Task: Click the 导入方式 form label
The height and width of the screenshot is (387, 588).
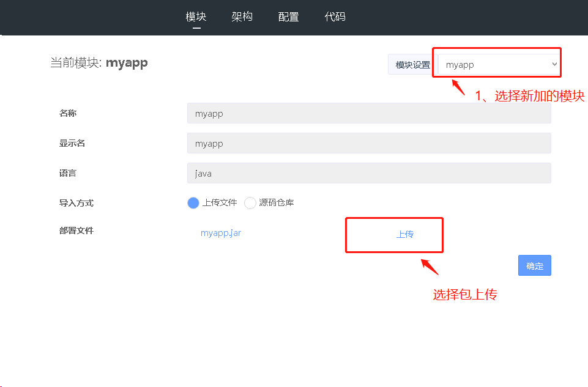Action: (76, 203)
